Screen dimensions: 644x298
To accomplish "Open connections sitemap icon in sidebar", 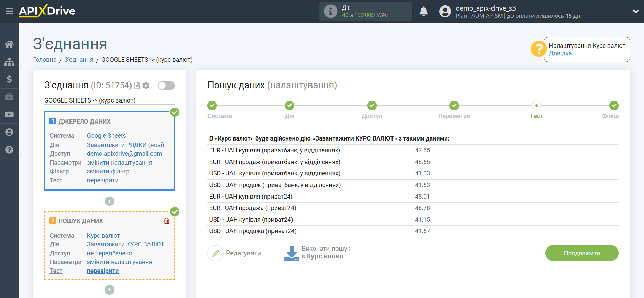I will [9, 62].
